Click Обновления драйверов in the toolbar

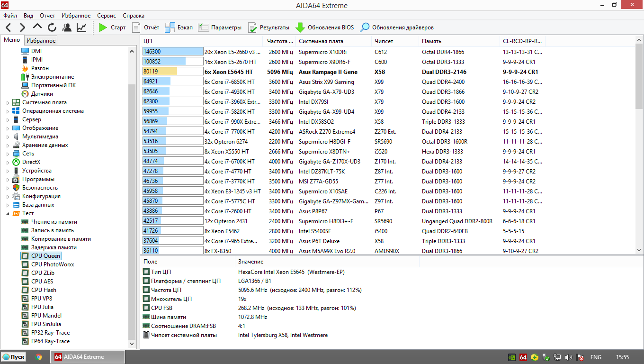(x=397, y=27)
